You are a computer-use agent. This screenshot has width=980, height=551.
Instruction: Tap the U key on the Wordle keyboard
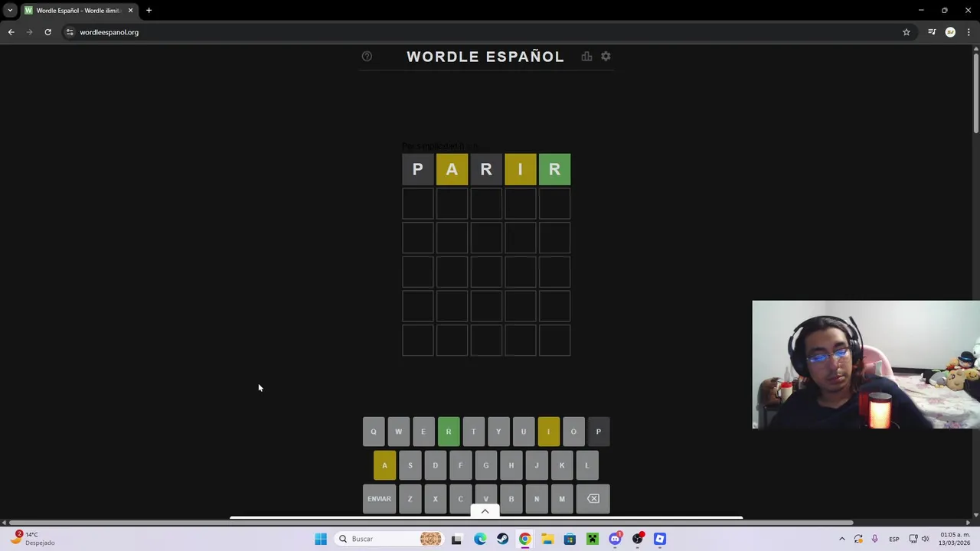(524, 432)
